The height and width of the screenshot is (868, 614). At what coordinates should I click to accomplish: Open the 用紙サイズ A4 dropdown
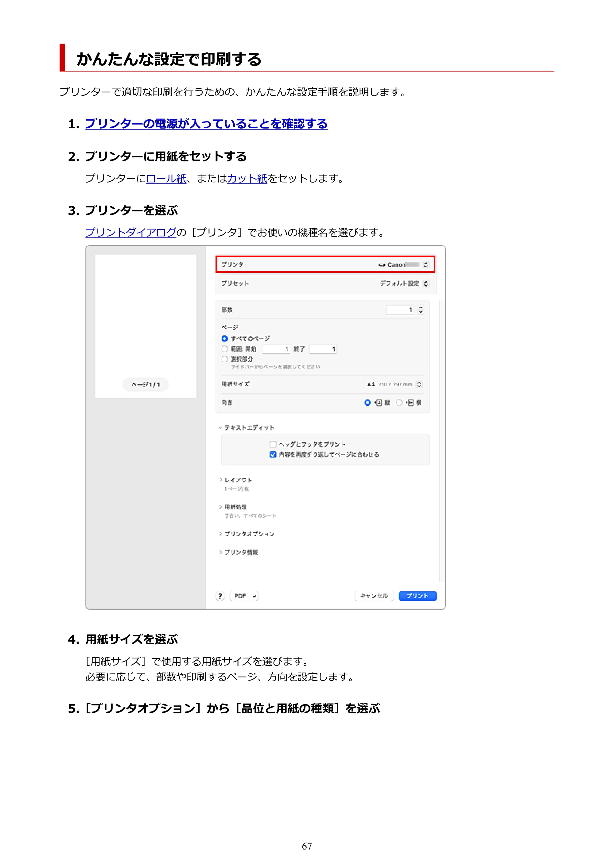point(394,384)
